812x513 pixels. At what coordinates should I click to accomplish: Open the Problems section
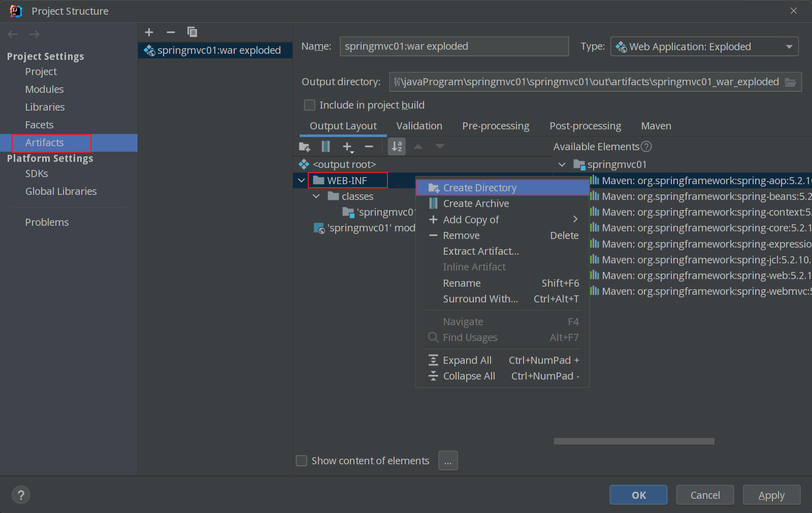[x=47, y=222]
